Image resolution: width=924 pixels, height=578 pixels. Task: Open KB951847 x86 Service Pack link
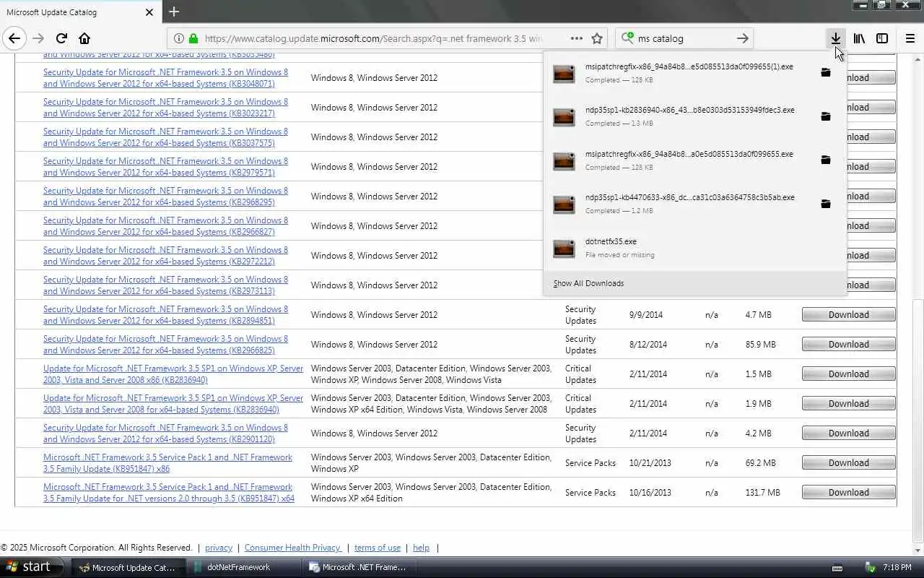click(167, 463)
